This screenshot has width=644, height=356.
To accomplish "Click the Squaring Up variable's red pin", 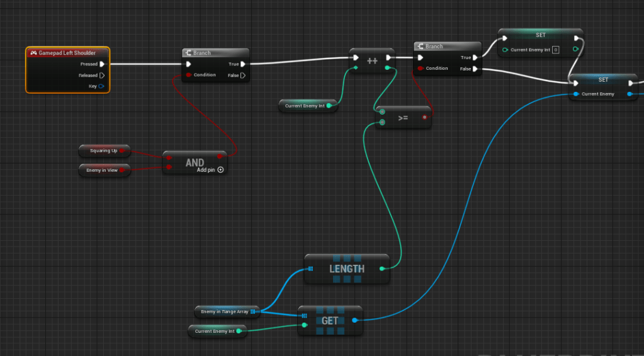I will pyautogui.click(x=122, y=151).
